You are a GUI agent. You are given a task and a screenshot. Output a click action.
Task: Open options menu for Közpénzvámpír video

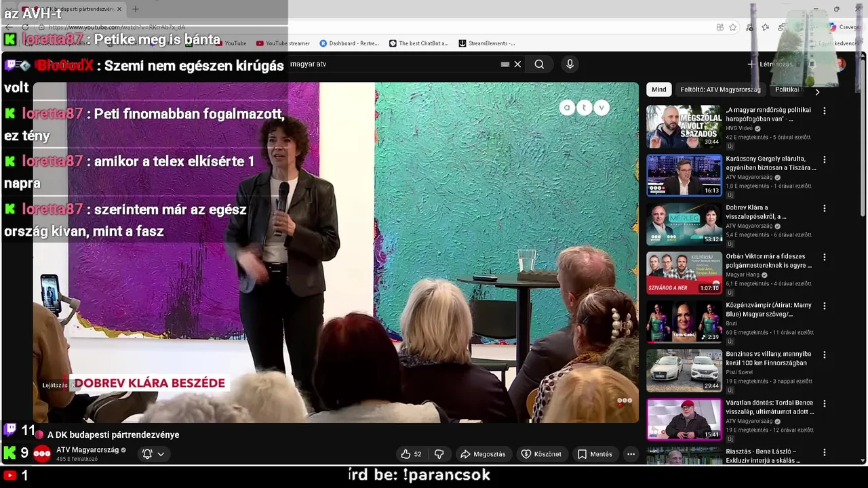[x=825, y=306]
